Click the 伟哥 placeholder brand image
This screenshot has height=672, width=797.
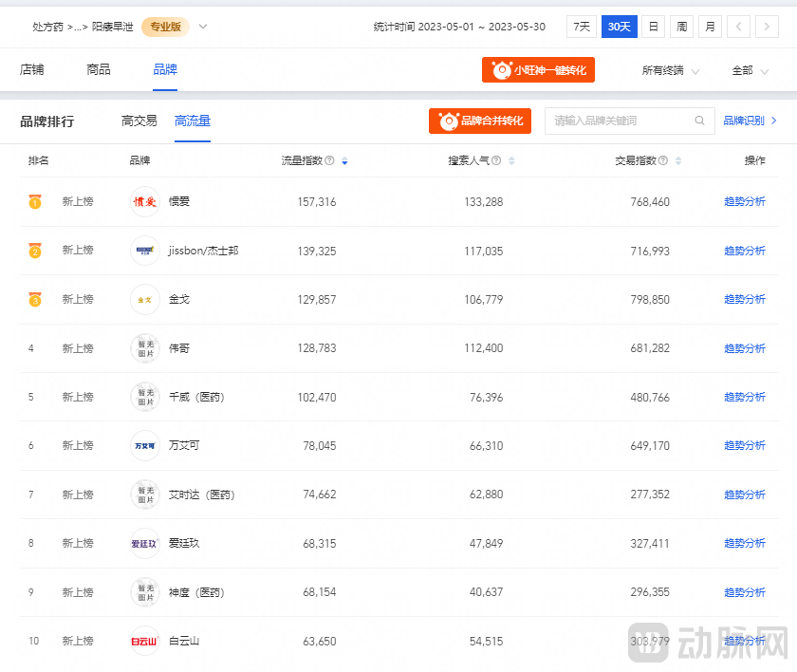point(145,348)
